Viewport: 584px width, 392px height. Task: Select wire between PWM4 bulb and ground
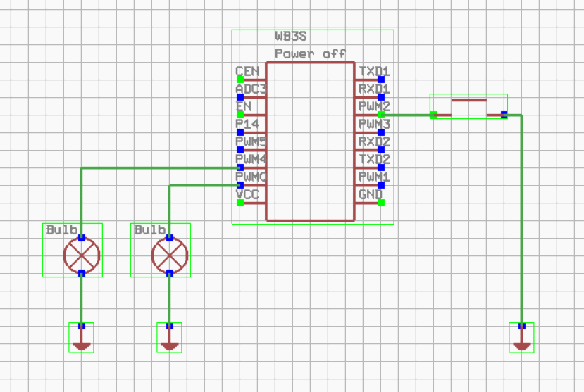coord(82,300)
